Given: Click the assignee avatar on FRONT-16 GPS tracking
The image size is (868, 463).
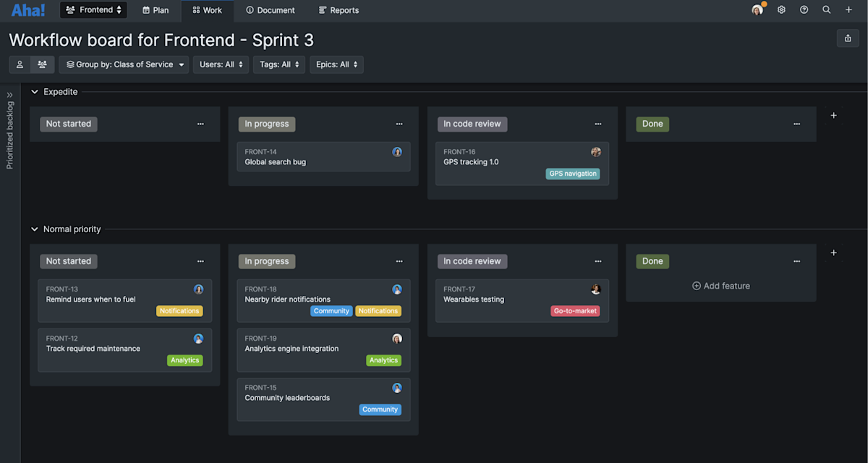Looking at the screenshot, I should pos(595,152).
